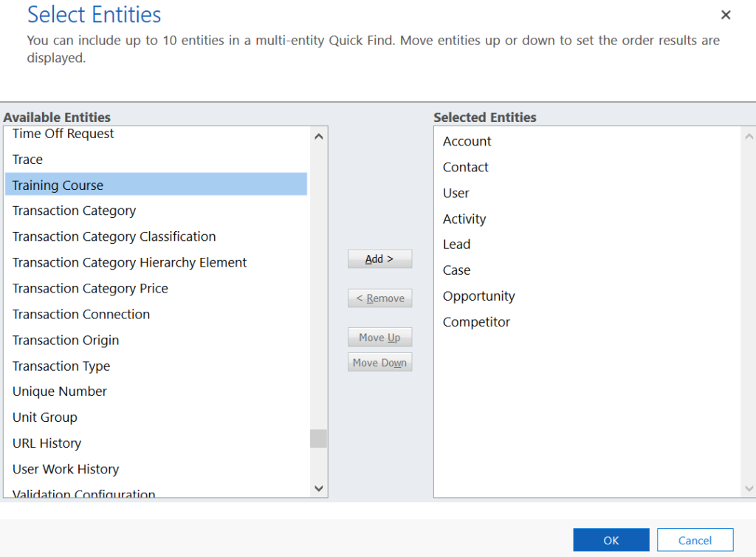Click the up scroll arrow of Available Entities
The height and width of the screenshot is (557, 756).
point(318,136)
